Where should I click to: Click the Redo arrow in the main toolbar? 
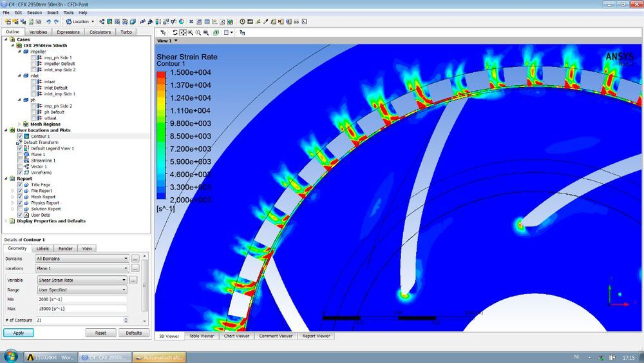click(56, 21)
